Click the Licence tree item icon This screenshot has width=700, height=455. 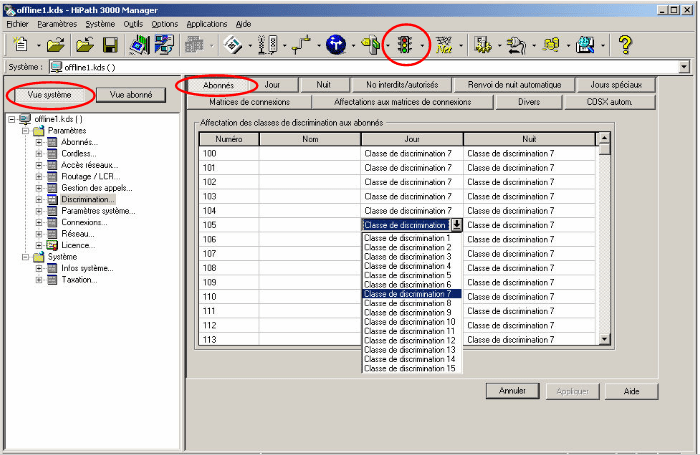pos(52,245)
